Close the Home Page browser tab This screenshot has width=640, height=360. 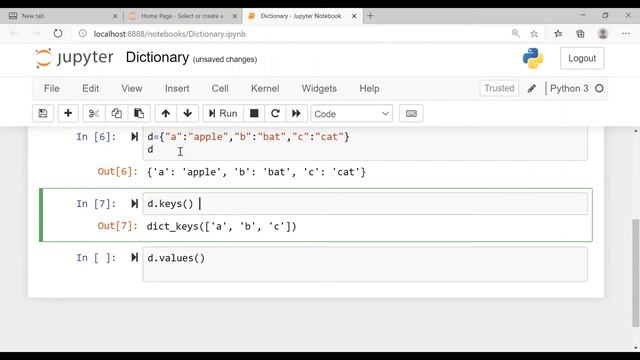tap(235, 16)
